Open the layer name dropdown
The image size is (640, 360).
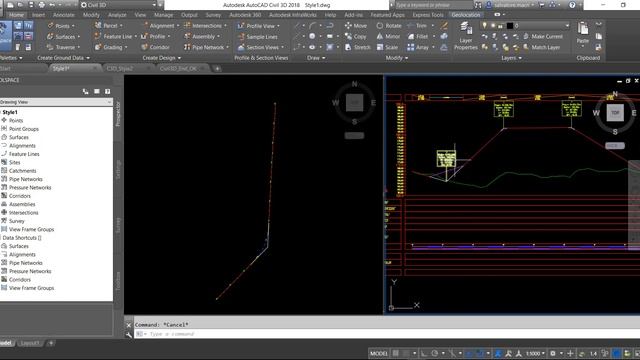(x=567, y=25)
